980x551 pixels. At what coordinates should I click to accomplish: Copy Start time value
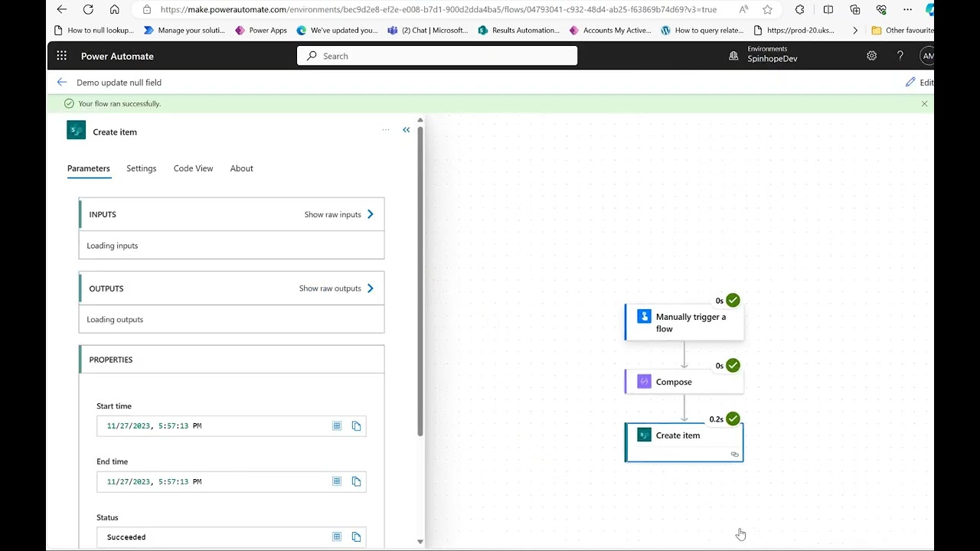pyautogui.click(x=356, y=425)
